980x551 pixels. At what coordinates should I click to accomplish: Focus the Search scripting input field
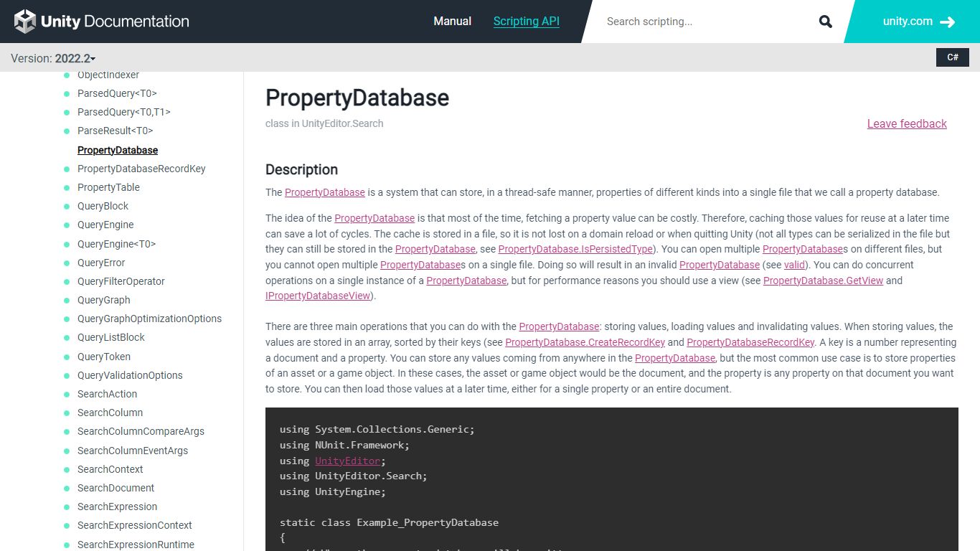coord(707,22)
